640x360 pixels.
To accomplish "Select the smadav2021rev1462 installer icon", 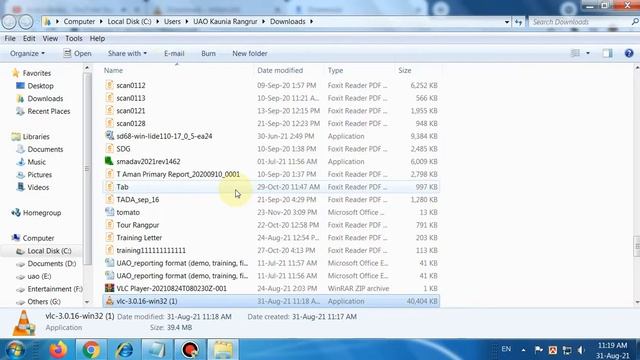I will point(109,161).
